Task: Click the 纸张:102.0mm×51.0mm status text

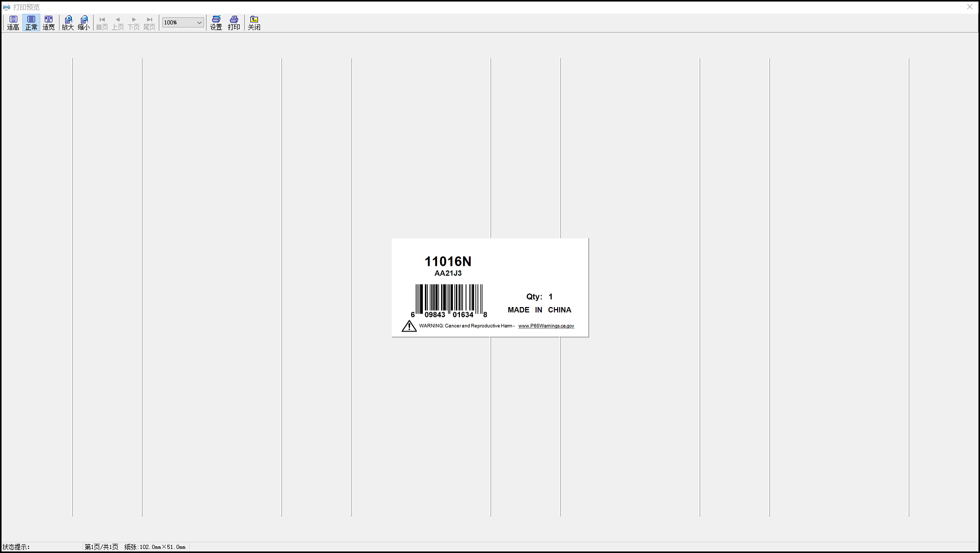Action: (x=155, y=547)
